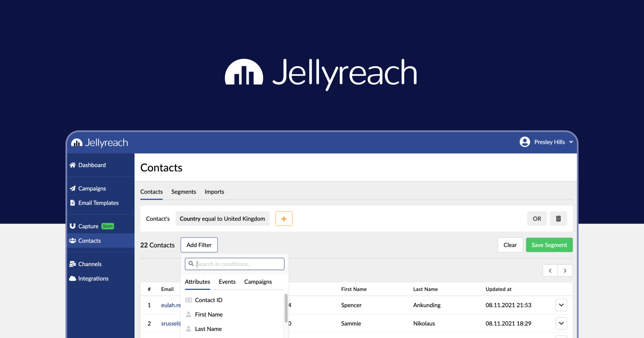Click the Last Name column header
The width and height of the screenshot is (644, 338).
[x=425, y=289]
